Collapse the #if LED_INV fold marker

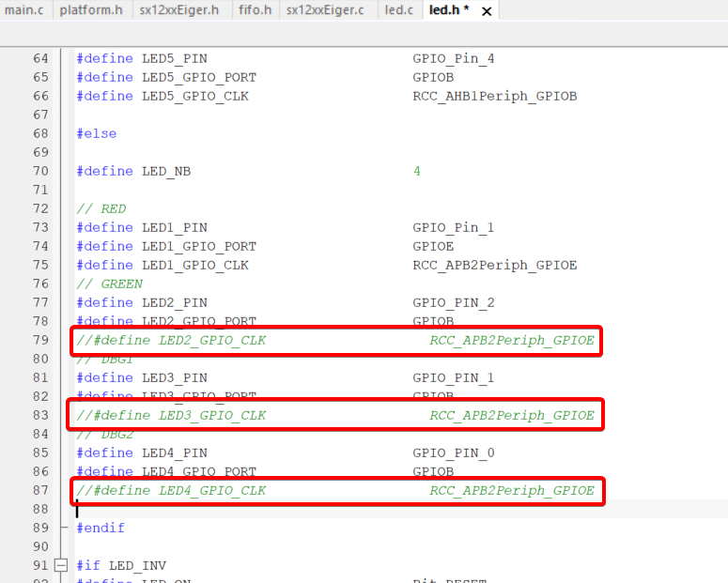coord(62,565)
